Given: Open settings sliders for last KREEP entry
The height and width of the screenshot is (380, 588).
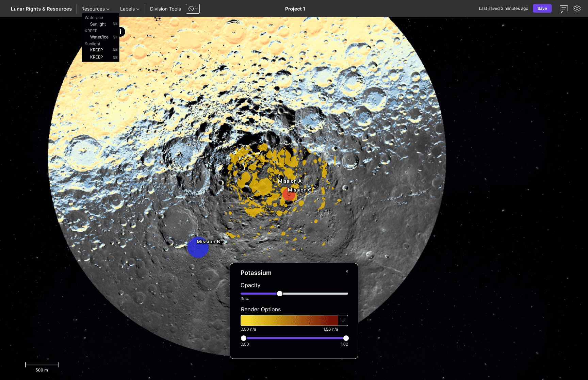Looking at the screenshot, I should [115, 57].
